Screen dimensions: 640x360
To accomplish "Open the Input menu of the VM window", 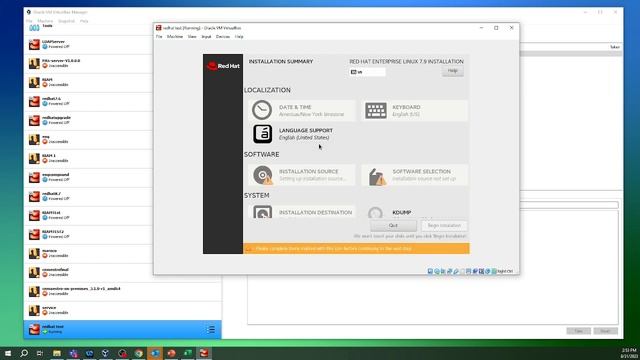I will click(x=206, y=37).
